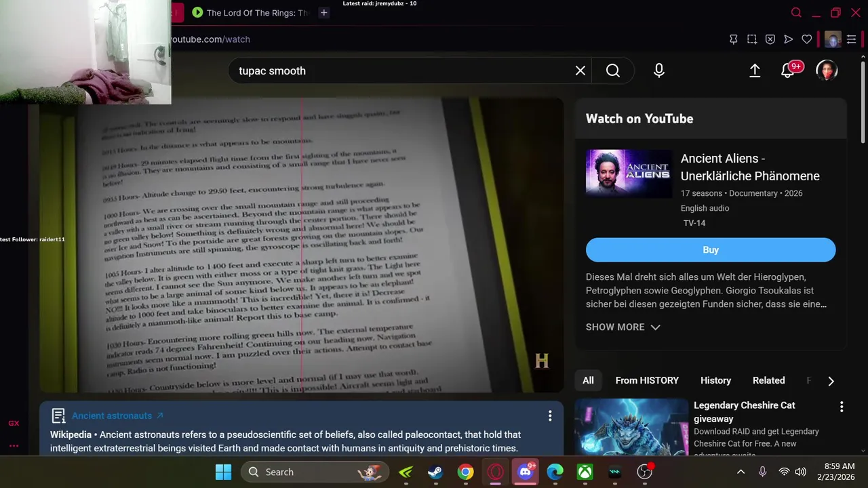Open the NVIDIA app from the taskbar
Screen dimensions: 868x488
406,472
